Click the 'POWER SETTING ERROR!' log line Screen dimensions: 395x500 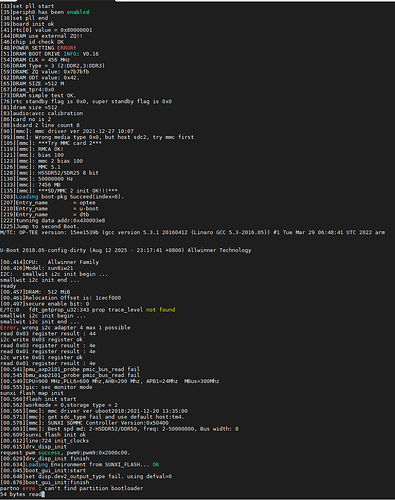[38, 48]
